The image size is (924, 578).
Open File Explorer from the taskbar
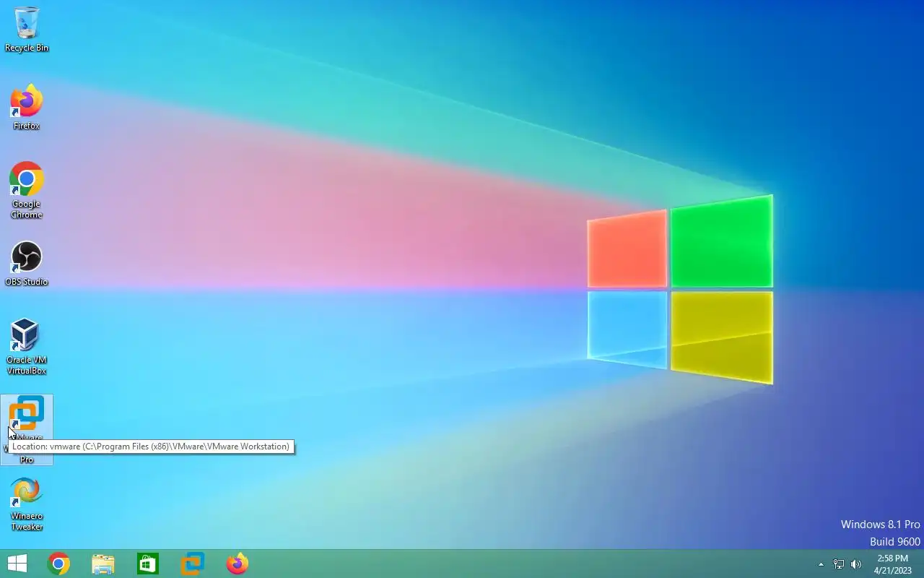coord(103,564)
